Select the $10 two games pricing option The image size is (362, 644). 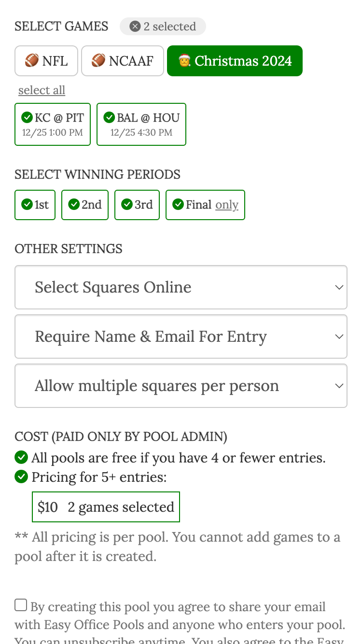coord(106,507)
